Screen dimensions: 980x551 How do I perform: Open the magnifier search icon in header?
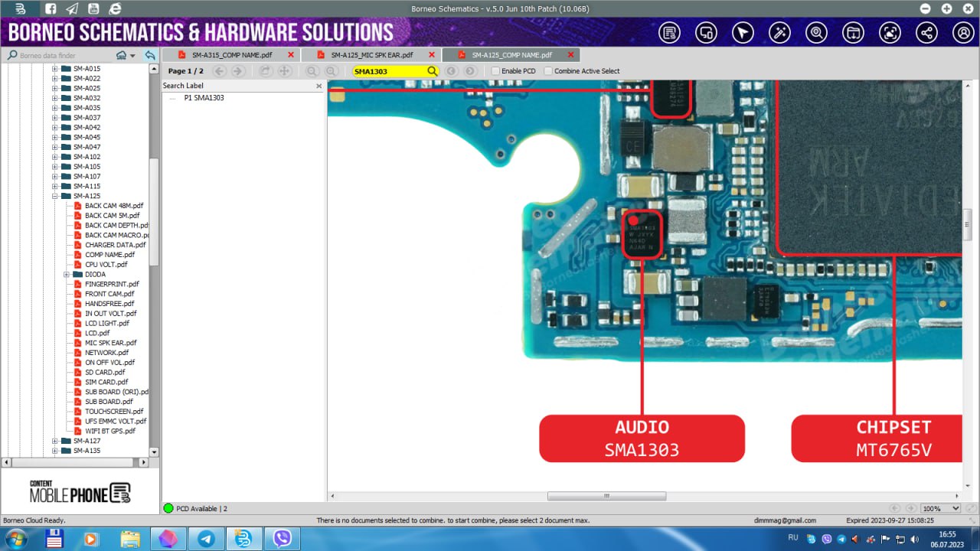pyautogui.click(x=816, y=33)
